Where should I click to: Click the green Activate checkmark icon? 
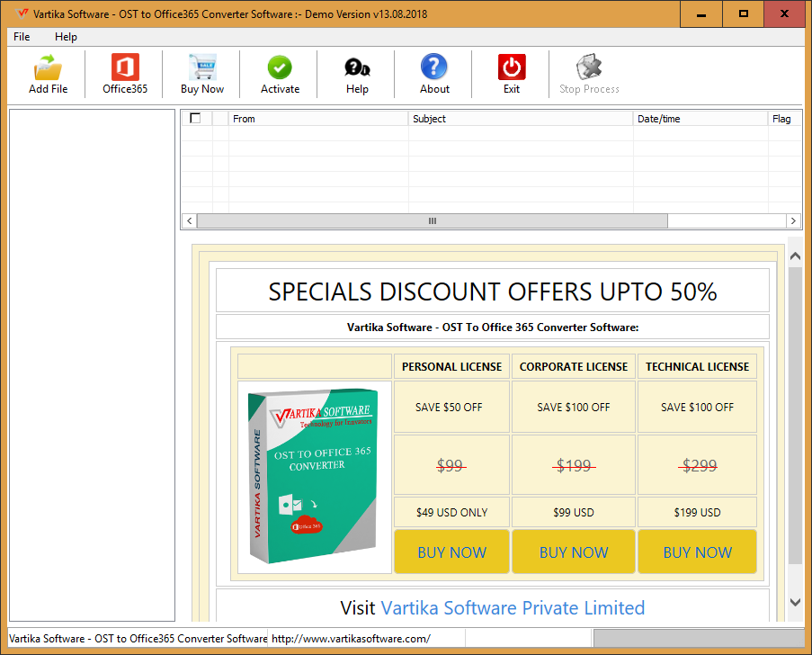[280, 67]
